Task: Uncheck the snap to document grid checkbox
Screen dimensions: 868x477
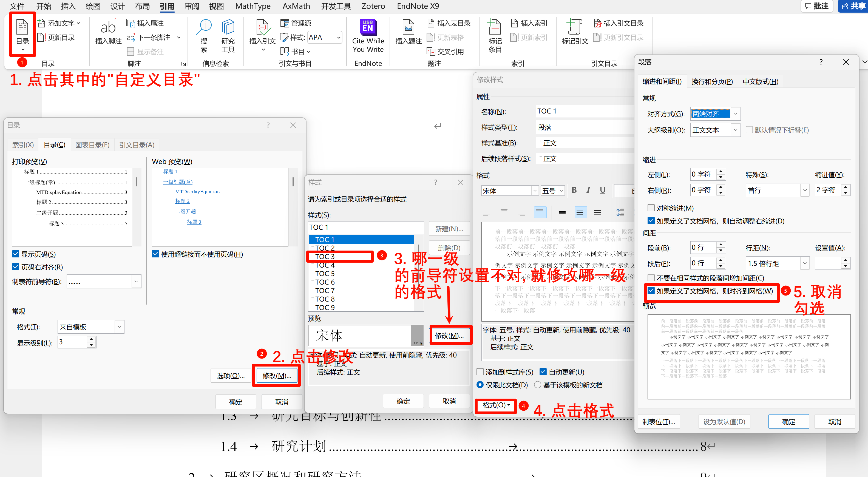Action: point(651,291)
